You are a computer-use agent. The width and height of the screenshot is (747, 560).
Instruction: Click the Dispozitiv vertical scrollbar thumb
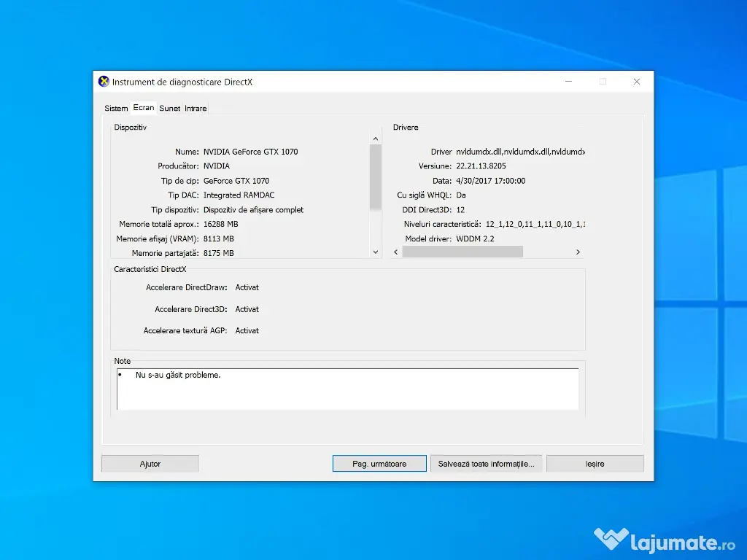coord(376,176)
